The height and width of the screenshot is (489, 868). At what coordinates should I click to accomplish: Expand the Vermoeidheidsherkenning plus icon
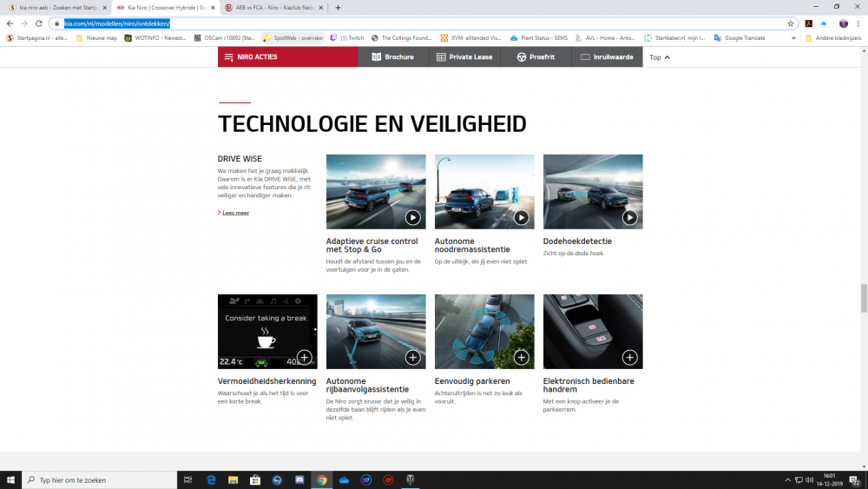pos(304,357)
